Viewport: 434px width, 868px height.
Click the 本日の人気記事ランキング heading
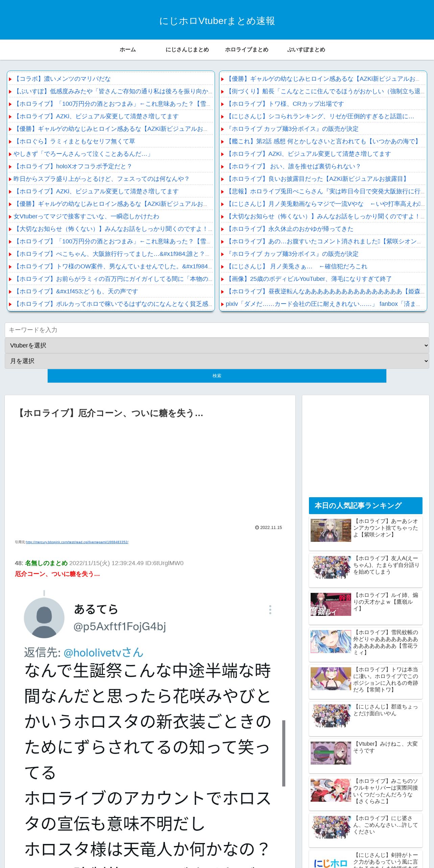366,506
